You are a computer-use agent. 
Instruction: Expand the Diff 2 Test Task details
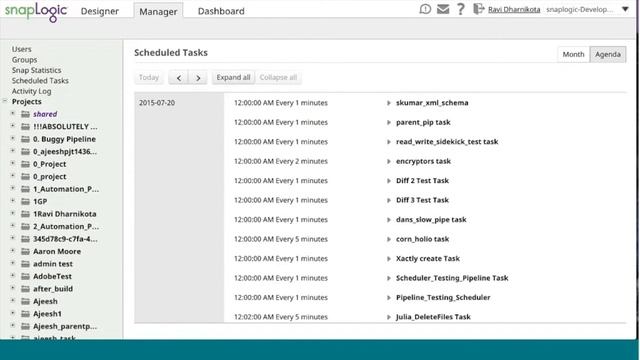click(389, 181)
